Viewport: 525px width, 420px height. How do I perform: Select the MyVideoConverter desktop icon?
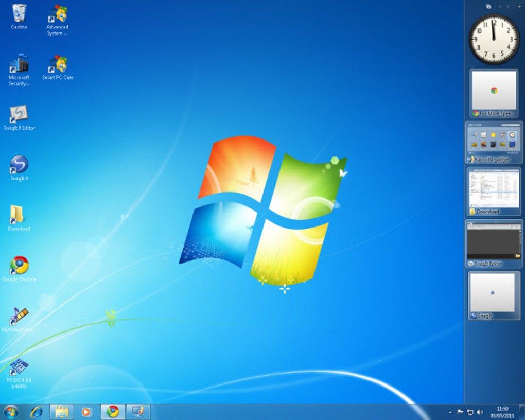tap(19, 320)
